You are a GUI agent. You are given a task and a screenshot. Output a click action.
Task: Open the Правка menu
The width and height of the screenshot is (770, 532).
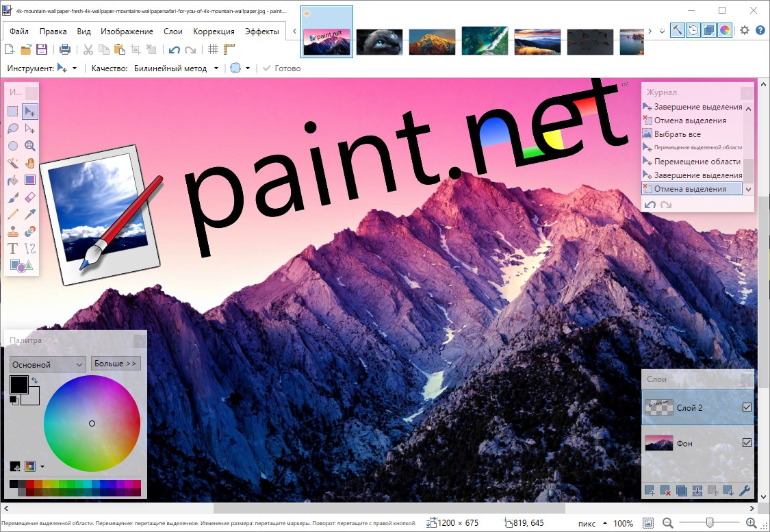(53, 31)
